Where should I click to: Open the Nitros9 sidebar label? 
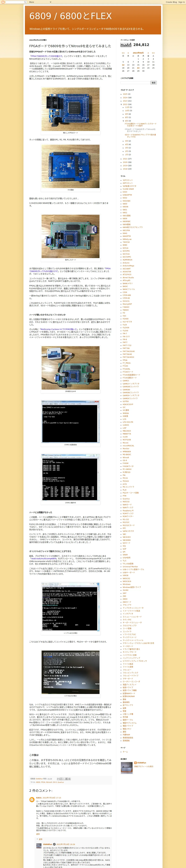coord(126,458)
